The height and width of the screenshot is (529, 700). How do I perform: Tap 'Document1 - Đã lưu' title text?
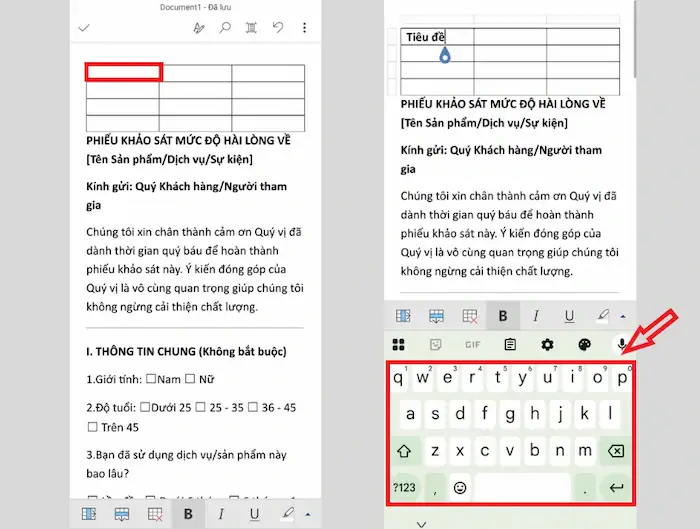click(196, 7)
